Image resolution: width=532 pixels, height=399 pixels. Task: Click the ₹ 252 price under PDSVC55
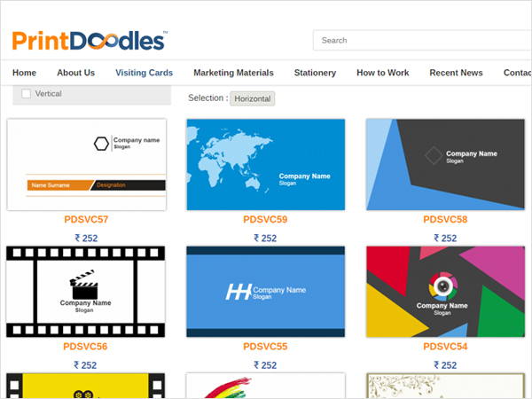tap(265, 365)
